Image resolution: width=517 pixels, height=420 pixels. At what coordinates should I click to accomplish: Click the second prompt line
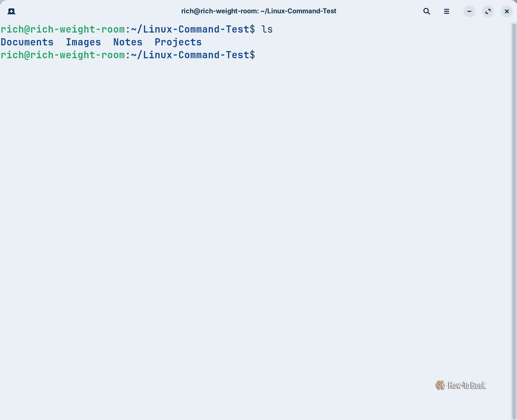pyautogui.click(x=128, y=55)
